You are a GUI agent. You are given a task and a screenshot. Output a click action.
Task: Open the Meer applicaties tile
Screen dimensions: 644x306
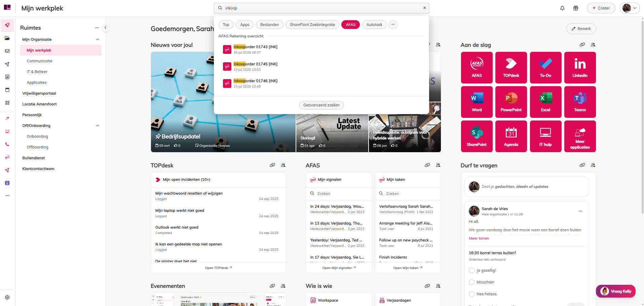(x=580, y=136)
